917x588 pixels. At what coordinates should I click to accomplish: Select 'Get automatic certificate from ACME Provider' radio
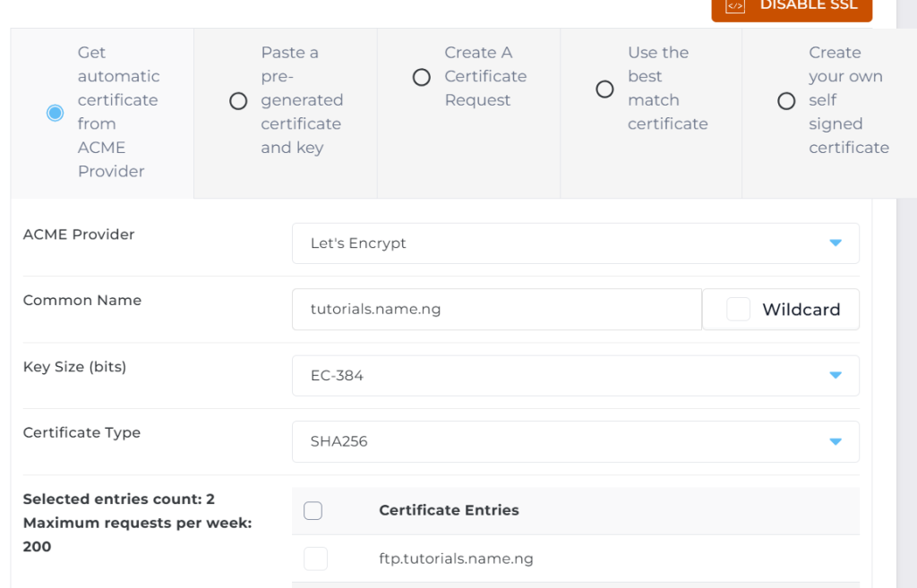pos(56,113)
